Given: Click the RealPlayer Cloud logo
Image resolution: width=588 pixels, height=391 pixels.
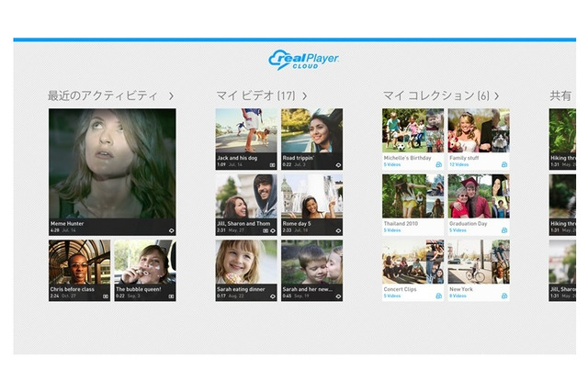Looking at the screenshot, I should pos(304,60).
